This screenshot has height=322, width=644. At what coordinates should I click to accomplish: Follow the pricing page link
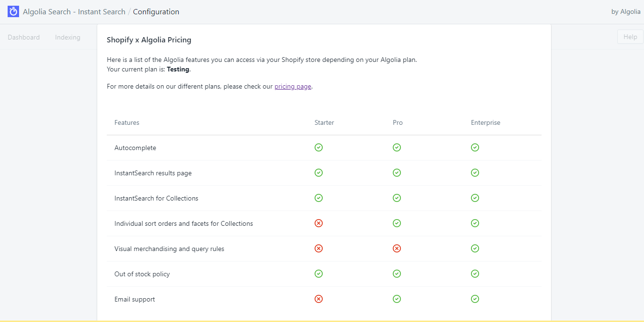pos(293,87)
